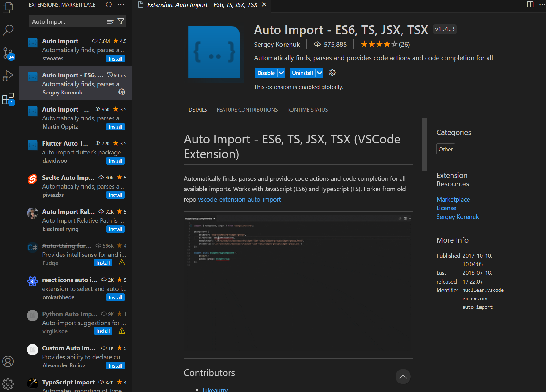Open the filter extensions menu
546x392 pixels.
(x=120, y=21)
